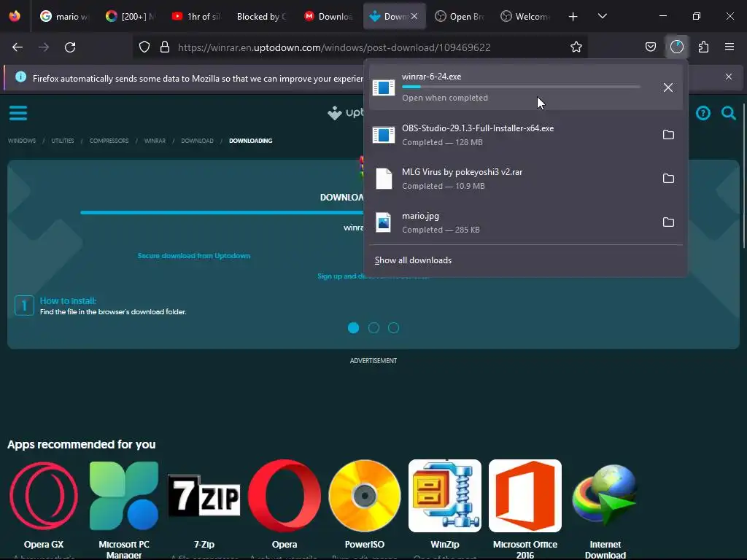Open the UTILITIES breadcrumb link
The width and height of the screenshot is (747, 560).
pos(63,141)
